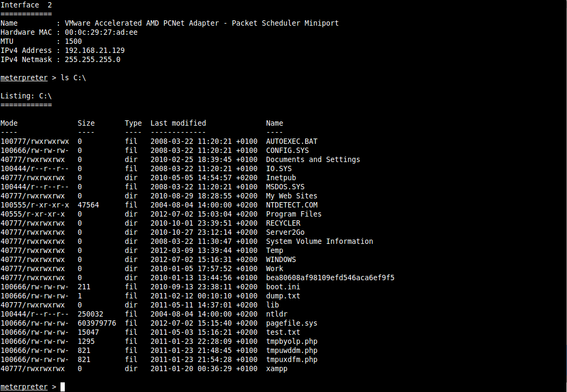Click the IPv4 address 192.168.21.129
The height and width of the screenshot is (392, 567).
point(95,51)
